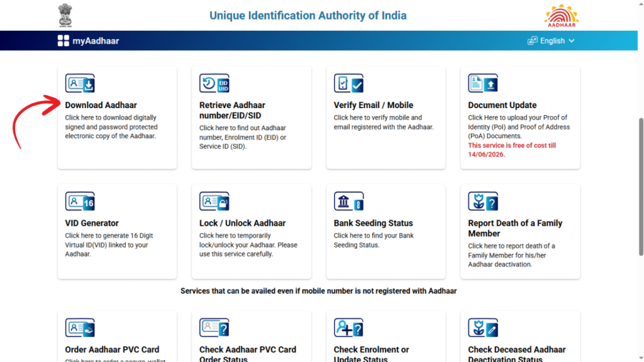Click the language translate icon
This screenshot has width=644, height=362.
532,41
